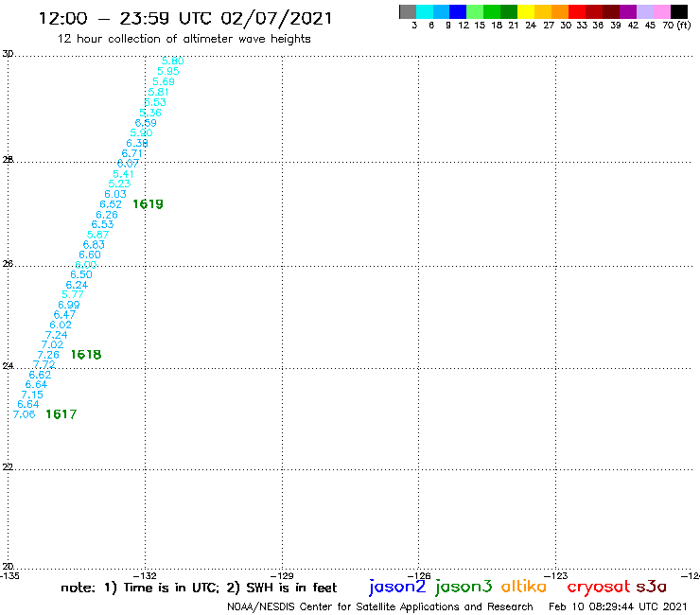Click the jason2 satellite label
The width and height of the screenshot is (700, 615).
(397, 587)
